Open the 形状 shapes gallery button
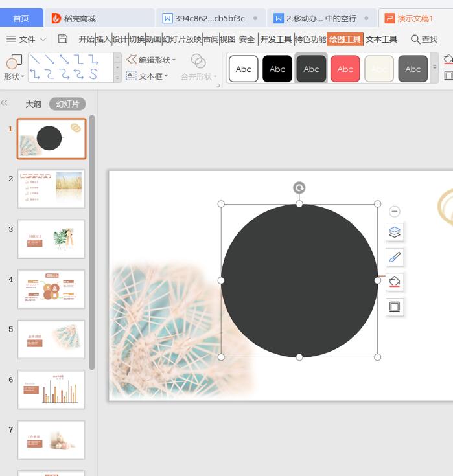453x476 pixels. click(14, 68)
